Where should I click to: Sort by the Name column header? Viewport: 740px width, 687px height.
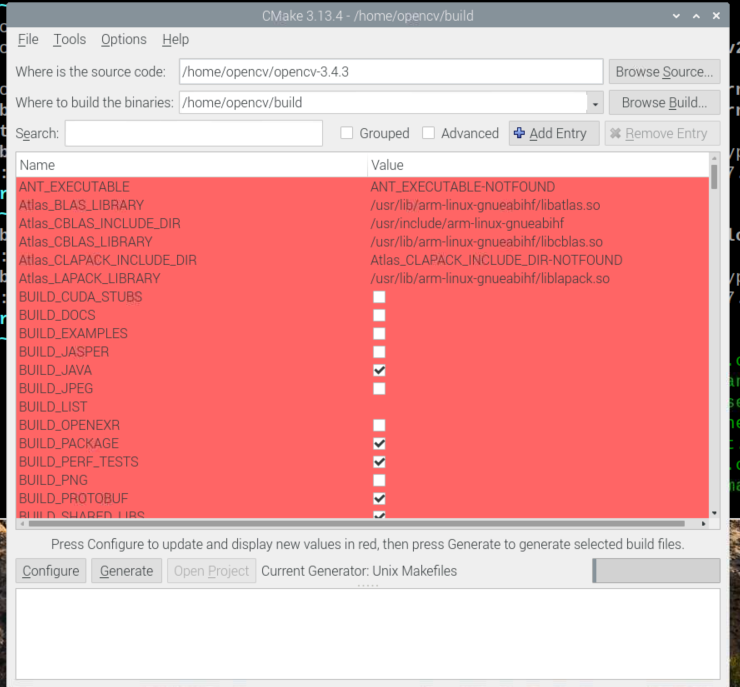coord(191,165)
